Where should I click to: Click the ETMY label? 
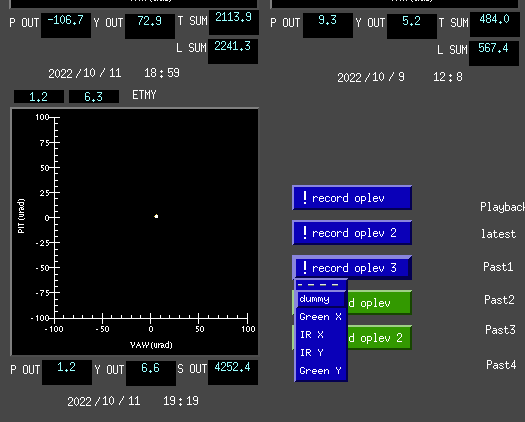[x=144, y=95]
